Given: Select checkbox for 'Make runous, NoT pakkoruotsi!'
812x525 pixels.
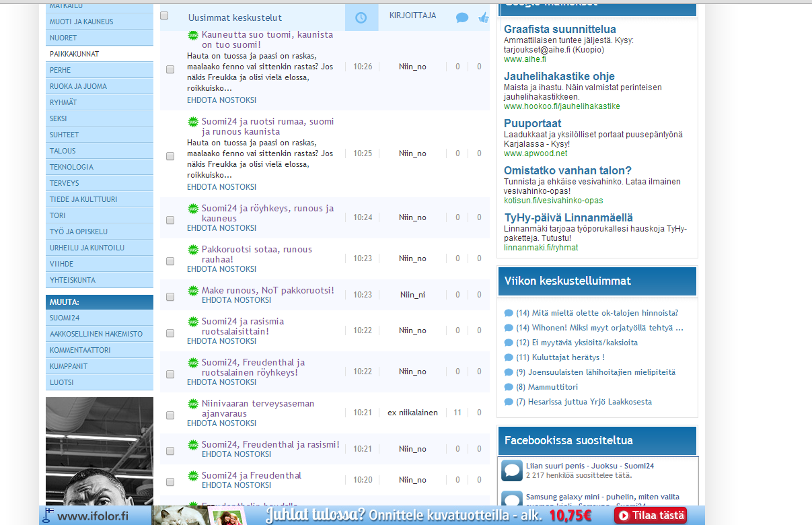Looking at the screenshot, I should [x=170, y=296].
